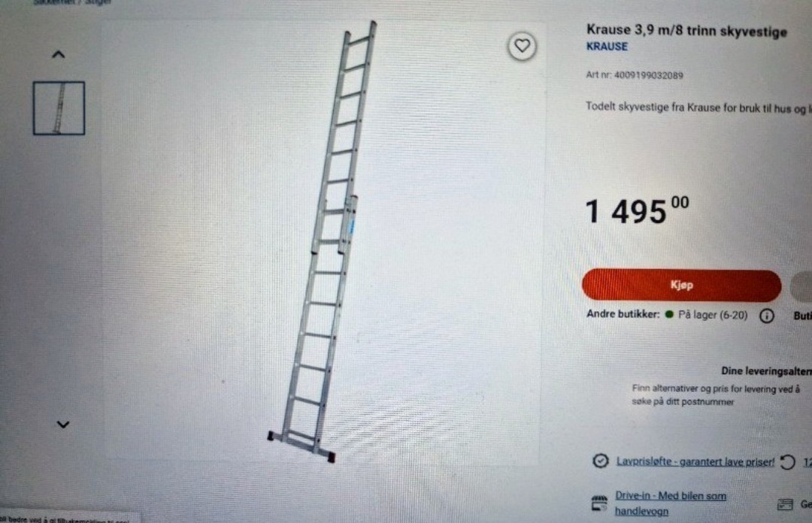Click the green stock status dot

click(x=669, y=314)
